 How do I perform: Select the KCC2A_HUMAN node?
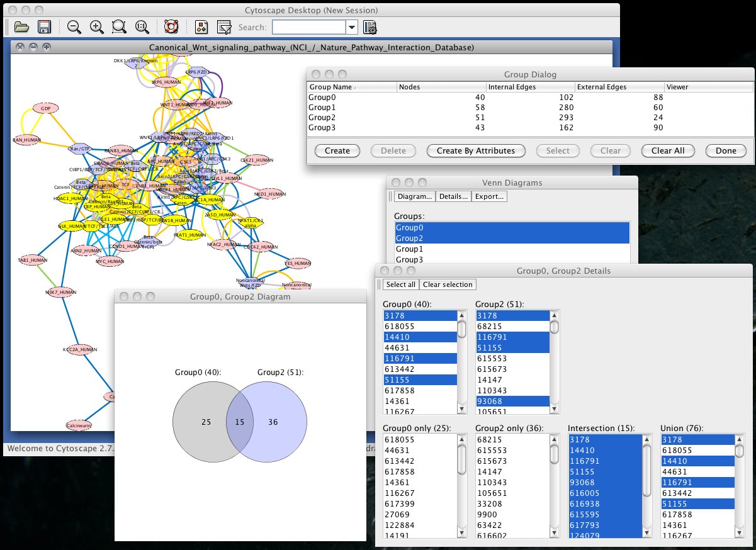(81, 349)
